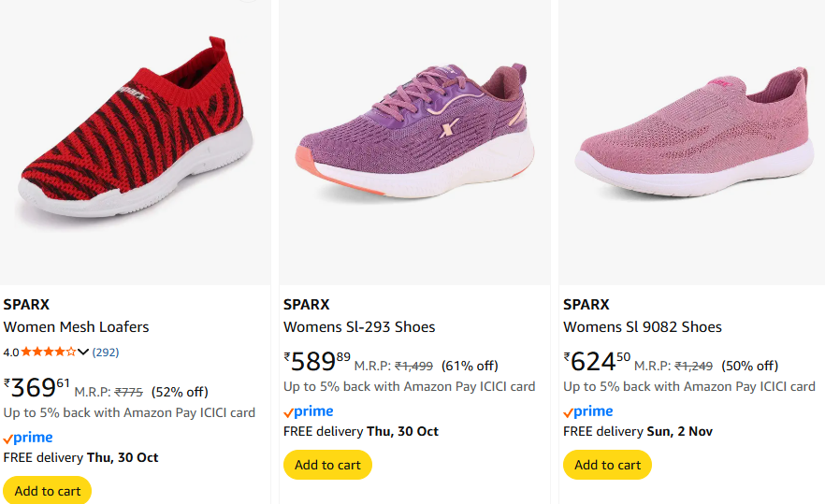Click the ₹369 price of Mesh Loafers

[36, 387]
